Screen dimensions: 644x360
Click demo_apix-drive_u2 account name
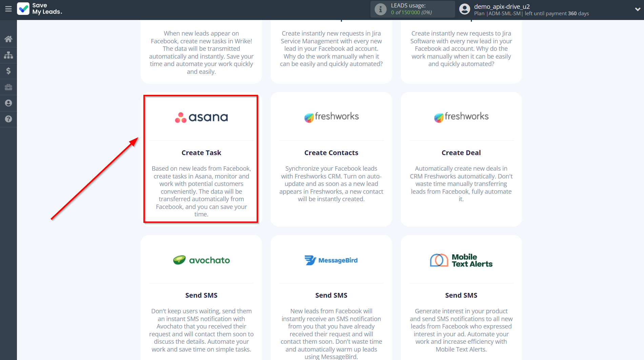pos(502,6)
